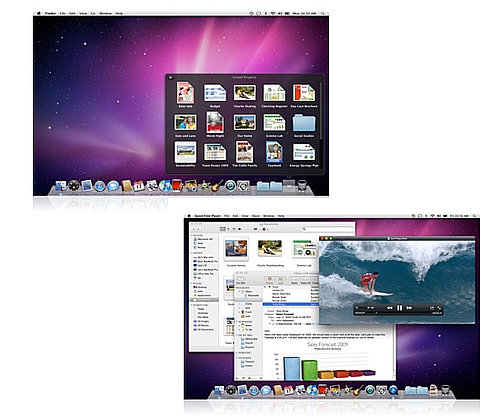
Task: Click the Quick Look eye icon in the Finder window toolbar
Action: click(x=255, y=229)
